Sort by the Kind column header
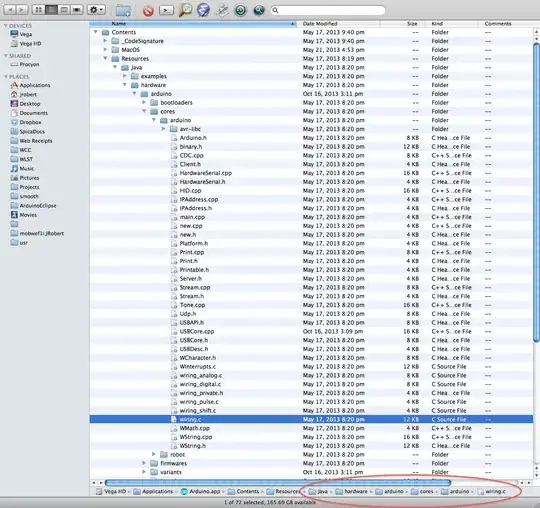 (x=452, y=24)
